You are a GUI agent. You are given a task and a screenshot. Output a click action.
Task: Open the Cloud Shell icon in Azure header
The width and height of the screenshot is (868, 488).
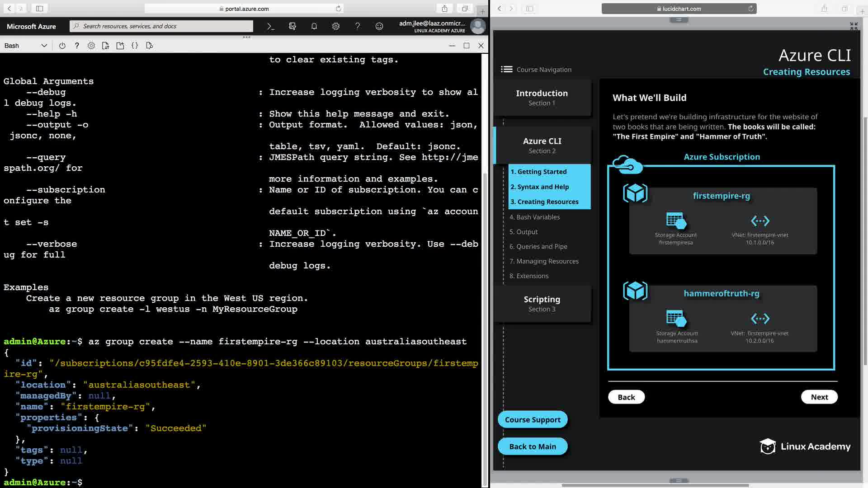coord(270,26)
